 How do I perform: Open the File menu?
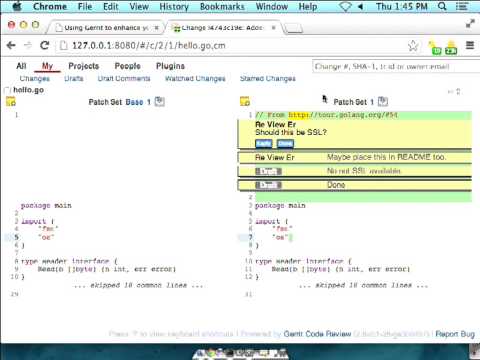click(x=85, y=6)
